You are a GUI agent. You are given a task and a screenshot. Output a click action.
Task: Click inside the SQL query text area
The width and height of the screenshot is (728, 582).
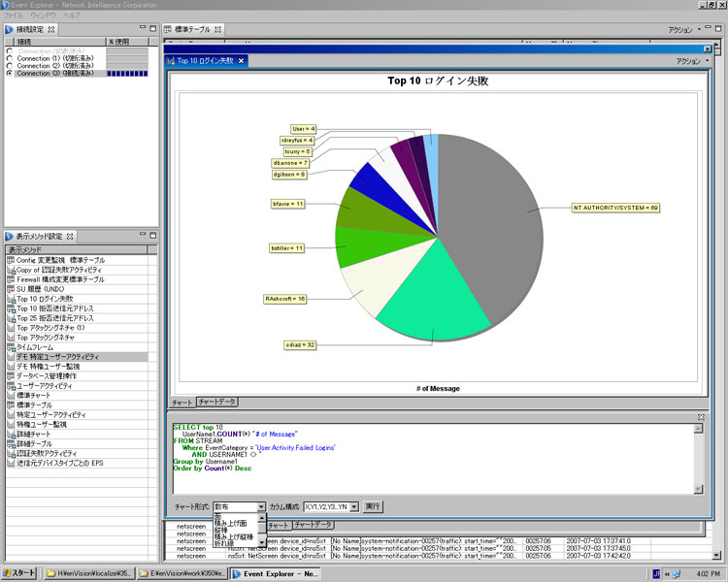(433, 459)
